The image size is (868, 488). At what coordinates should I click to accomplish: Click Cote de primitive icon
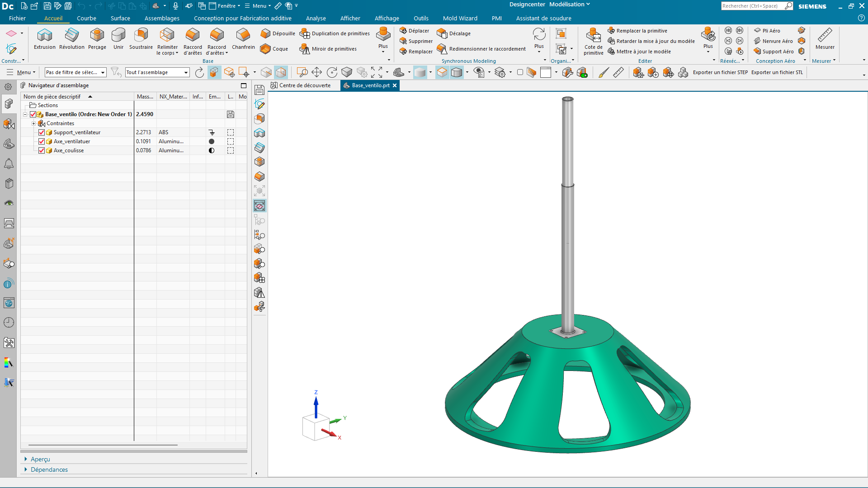pyautogui.click(x=593, y=35)
